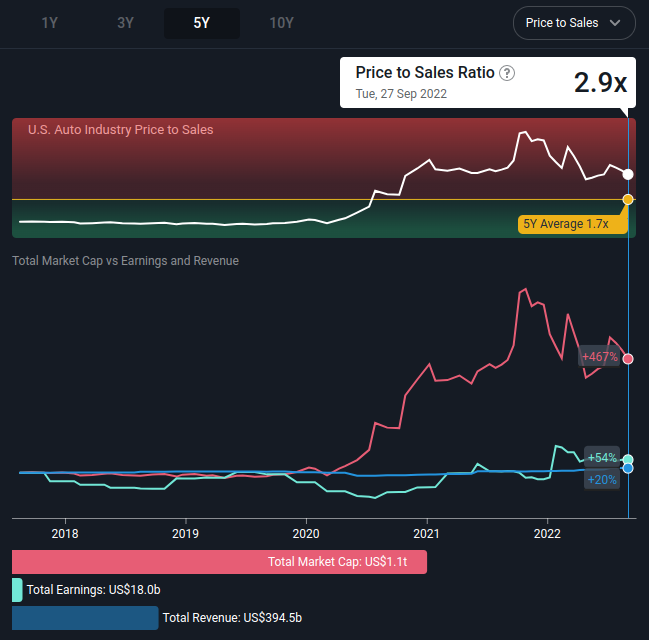Click the blue Total Revenue bar

(x=85, y=618)
